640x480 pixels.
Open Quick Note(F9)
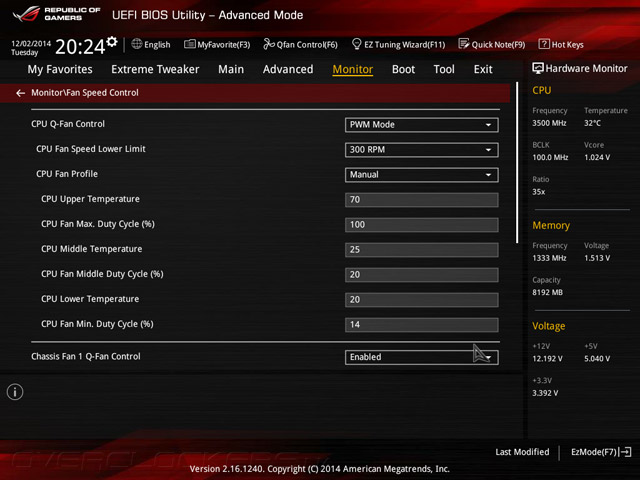(x=492, y=44)
